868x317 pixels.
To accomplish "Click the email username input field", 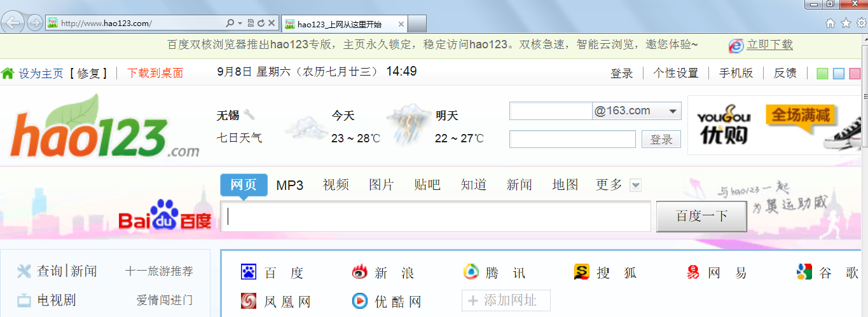I will click(x=551, y=111).
